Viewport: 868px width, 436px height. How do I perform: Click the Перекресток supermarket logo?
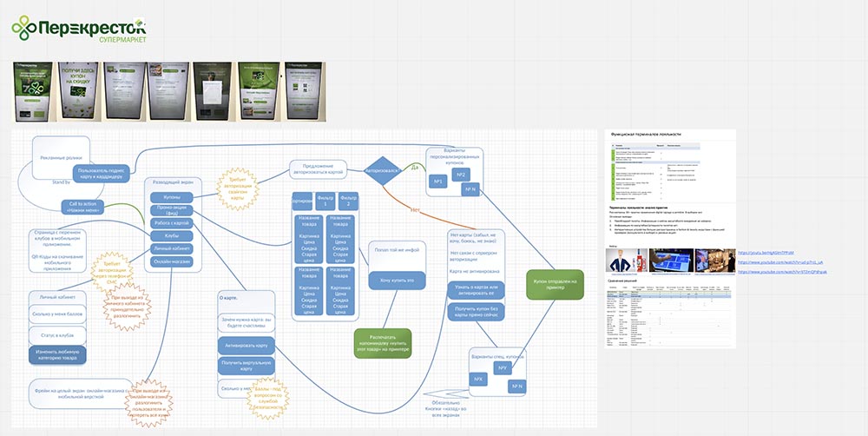click(79, 30)
